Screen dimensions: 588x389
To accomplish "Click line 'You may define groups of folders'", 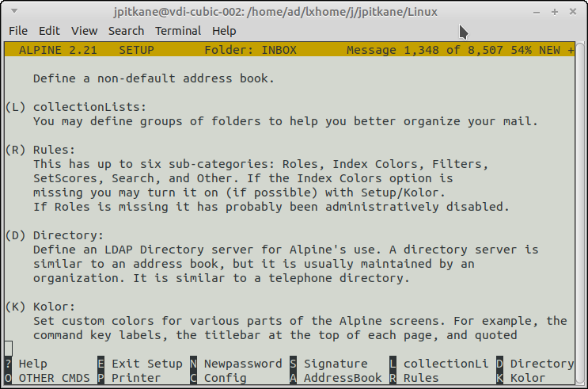I will pyautogui.click(x=286, y=121).
